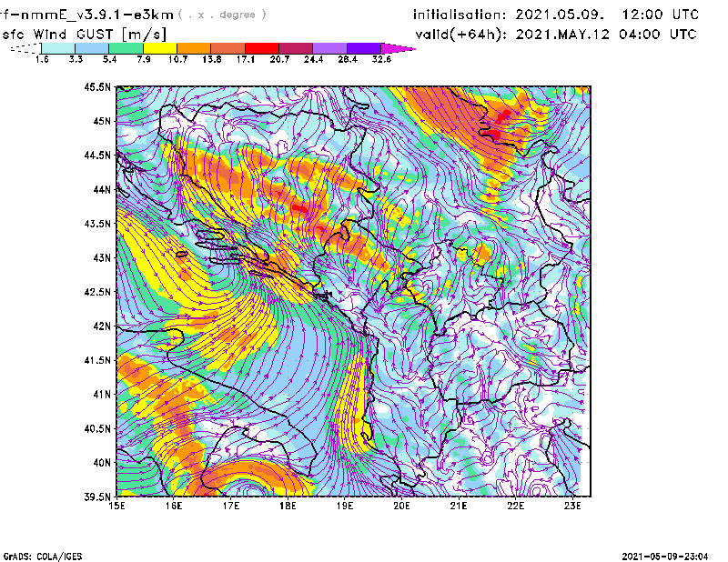The width and height of the screenshot is (728, 562).
Task: Click the '16E' longitude label
Action: pyautogui.click(x=174, y=506)
